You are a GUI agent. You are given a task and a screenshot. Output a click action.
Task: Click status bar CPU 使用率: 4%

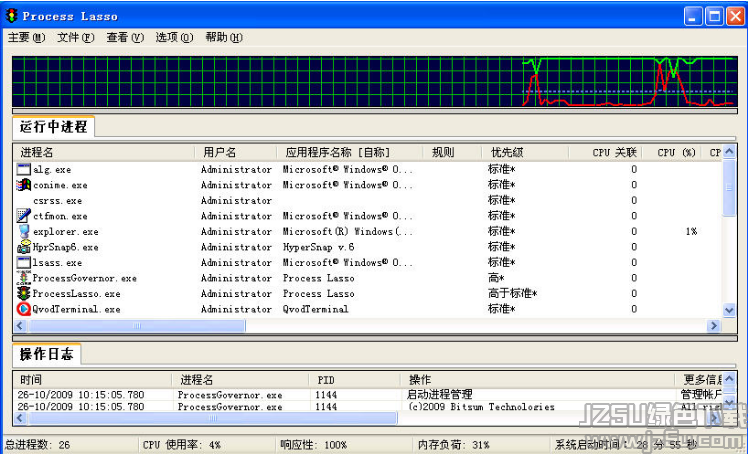point(182,445)
